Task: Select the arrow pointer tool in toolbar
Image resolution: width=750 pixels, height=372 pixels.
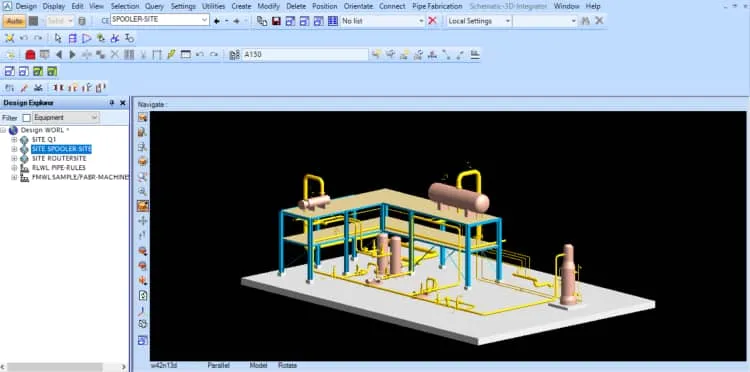Action: coord(58,38)
